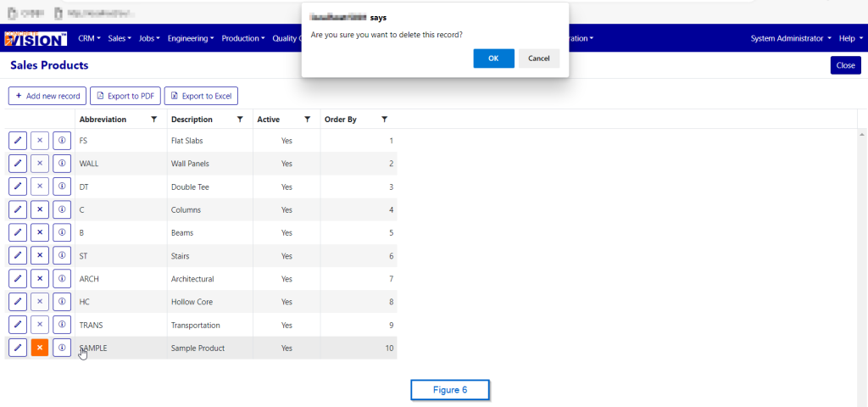868x407 pixels.
Task: Go to home via Concrete Vision logo
Action: (x=36, y=38)
